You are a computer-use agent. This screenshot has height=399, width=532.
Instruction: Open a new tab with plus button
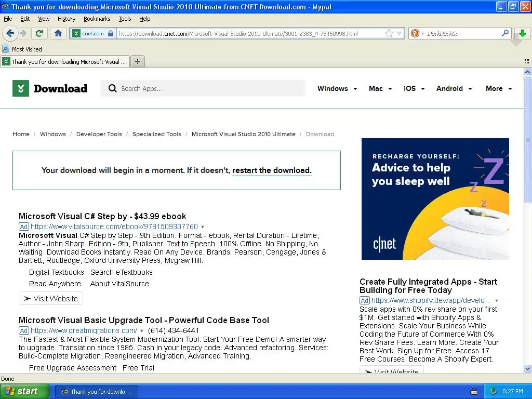point(137,61)
